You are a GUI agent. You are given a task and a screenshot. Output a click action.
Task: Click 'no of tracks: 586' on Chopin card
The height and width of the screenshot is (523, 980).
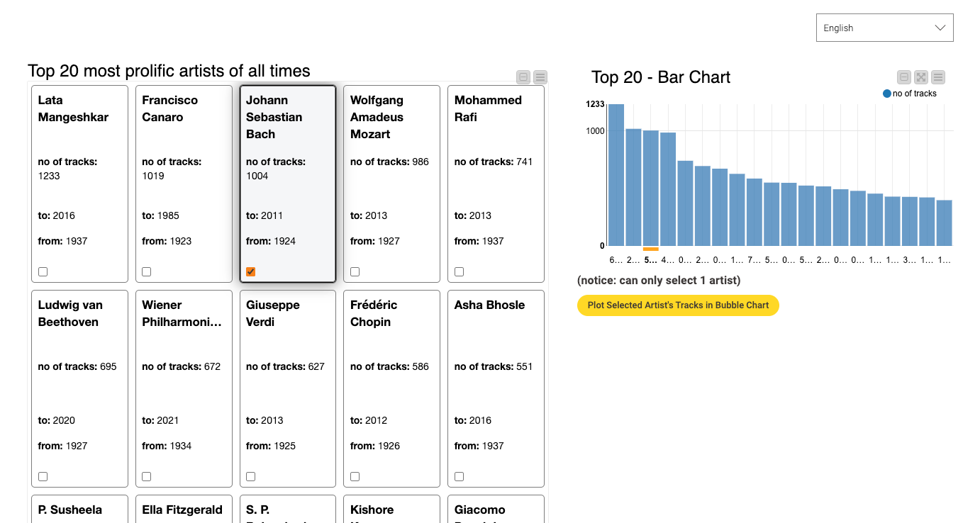coord(389,366)
